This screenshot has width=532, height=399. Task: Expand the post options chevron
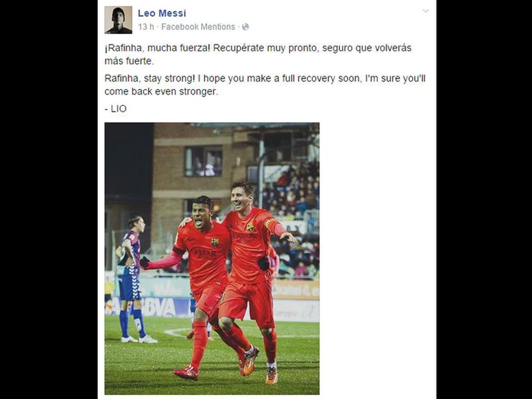[426, 11]
